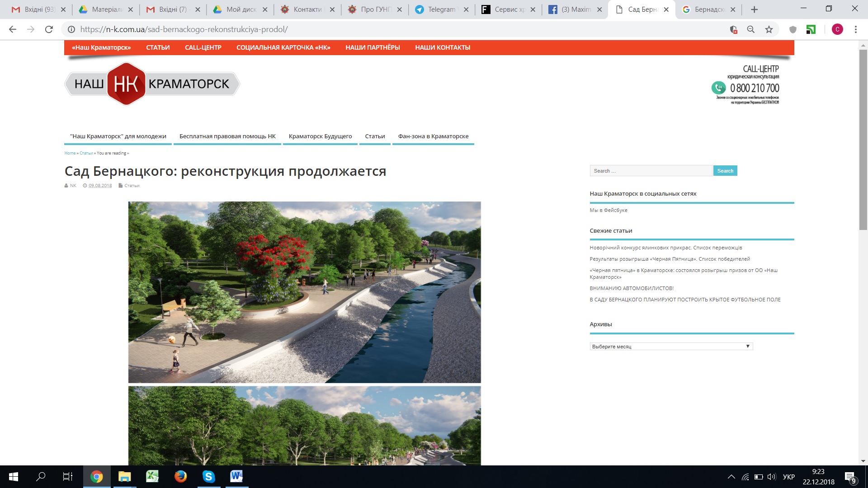Open the notification center icon
Viewport: 868px width, 488px height.
click(850, 477)
